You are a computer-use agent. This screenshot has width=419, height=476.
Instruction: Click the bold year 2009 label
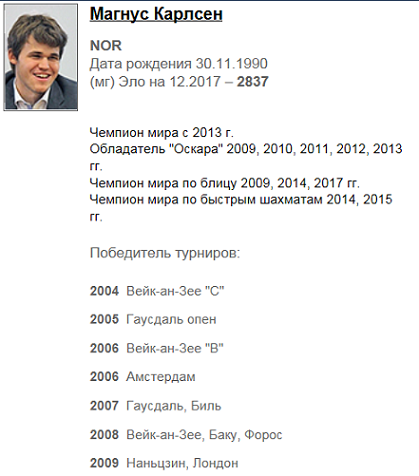(x=104, y=463)
